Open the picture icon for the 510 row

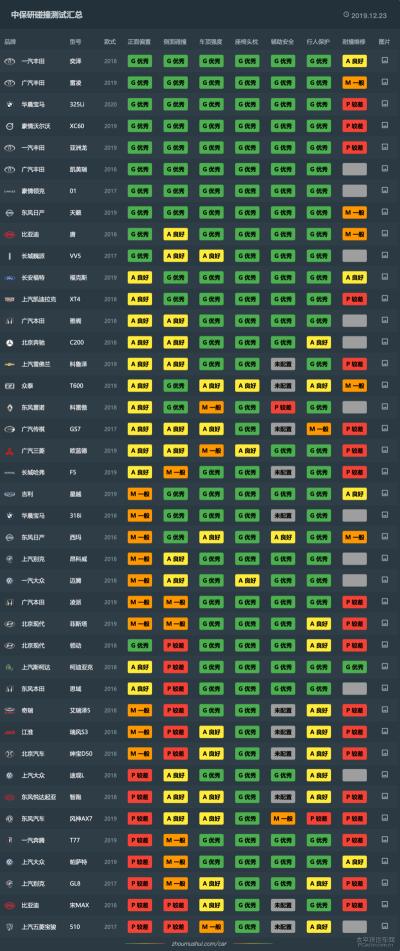tap(384, 927)
